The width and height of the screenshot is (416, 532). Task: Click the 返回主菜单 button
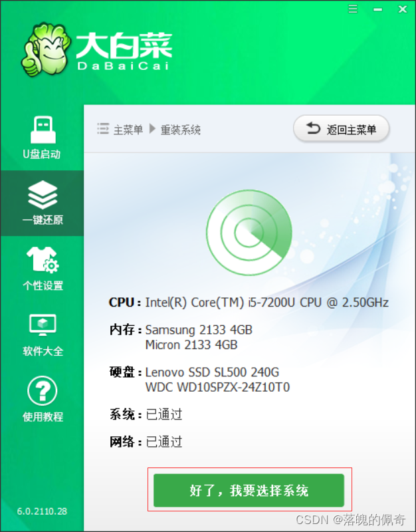click(x=341, y=129)
